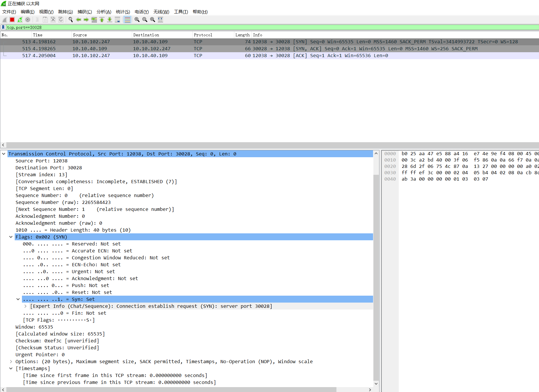The height and width of the screenshot is (392, 539).
Task: Toggle auto-scroll during live capture
Action: click(x=117, y=20)
